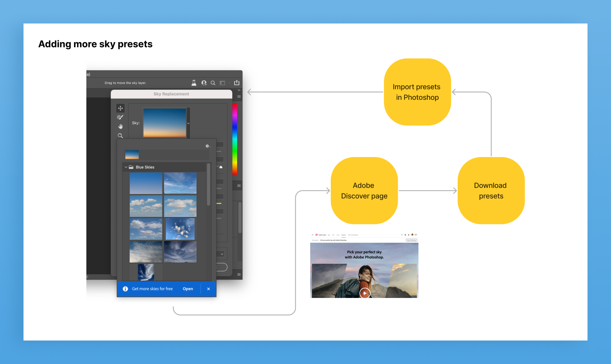Click 'Drag to move the sky layer.' hint
Image resolution: width=611 pixels, height=364 pixels.
[125, 83]
